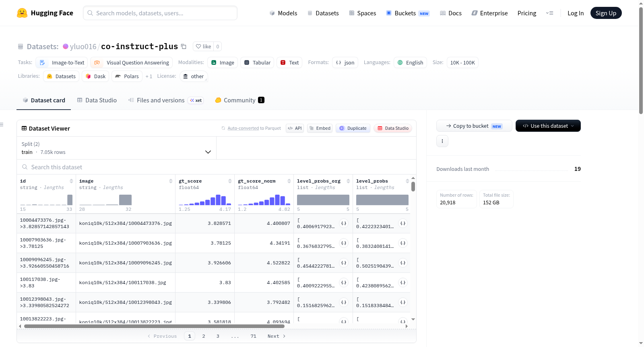Sort the gt_score_norm column
This screenshot has width=644, height=347.
tap(289, 181)
